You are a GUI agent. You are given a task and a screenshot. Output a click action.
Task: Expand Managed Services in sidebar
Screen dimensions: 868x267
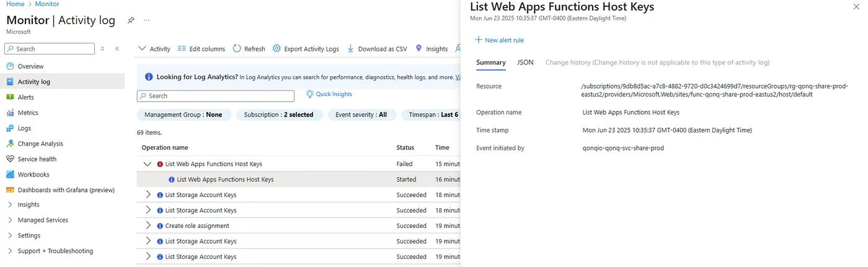click(x=10, y=220)
